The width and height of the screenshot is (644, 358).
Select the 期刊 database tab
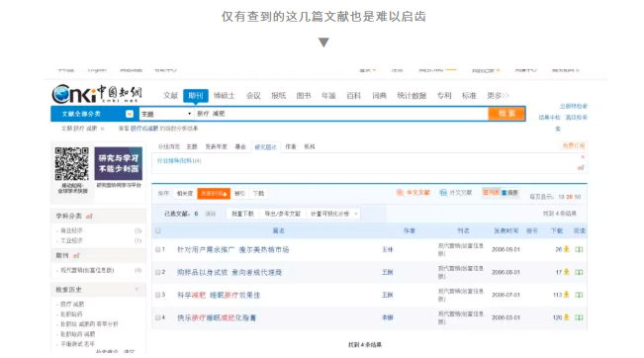196,96
